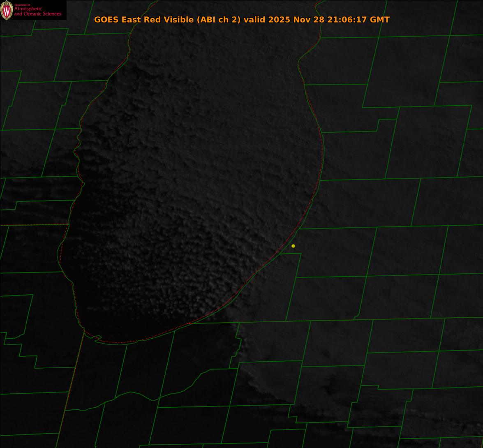Viewport: 483px width, 448px height.
Task: Open the Atmospheric and Oceanic Sciences link
Action: [x=37, y=11]
